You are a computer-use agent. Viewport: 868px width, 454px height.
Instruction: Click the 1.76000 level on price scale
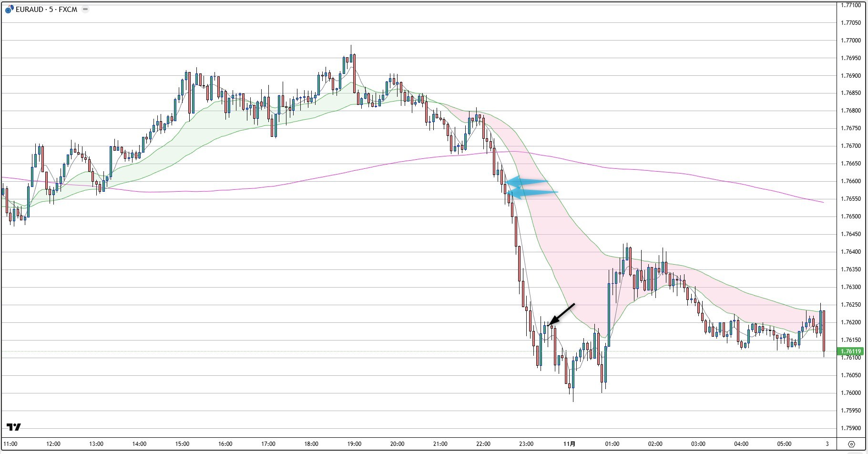click(x=850, y=393)
